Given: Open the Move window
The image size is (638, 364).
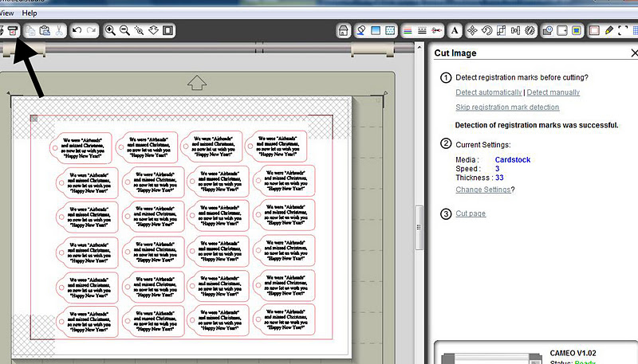Looking at the screenshot, I should click(472, 30).
